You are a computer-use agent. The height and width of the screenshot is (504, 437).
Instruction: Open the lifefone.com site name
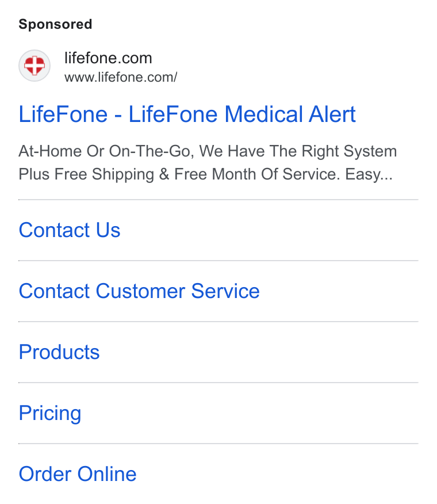108,58
